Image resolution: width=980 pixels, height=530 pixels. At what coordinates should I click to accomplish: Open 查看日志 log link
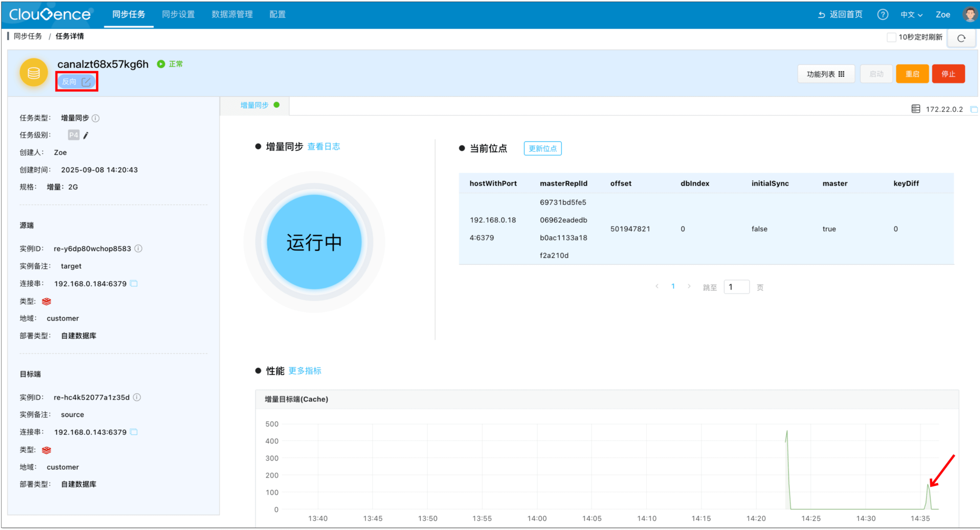tap(324, 147)
